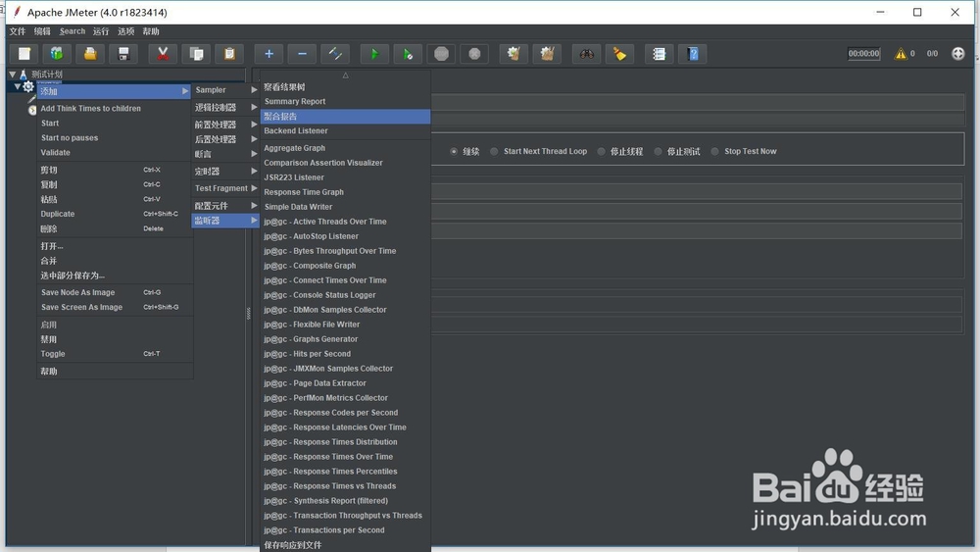980x552 pixels.
Task: Click the Copy icon in toolbar
Action: coord(196,54)
